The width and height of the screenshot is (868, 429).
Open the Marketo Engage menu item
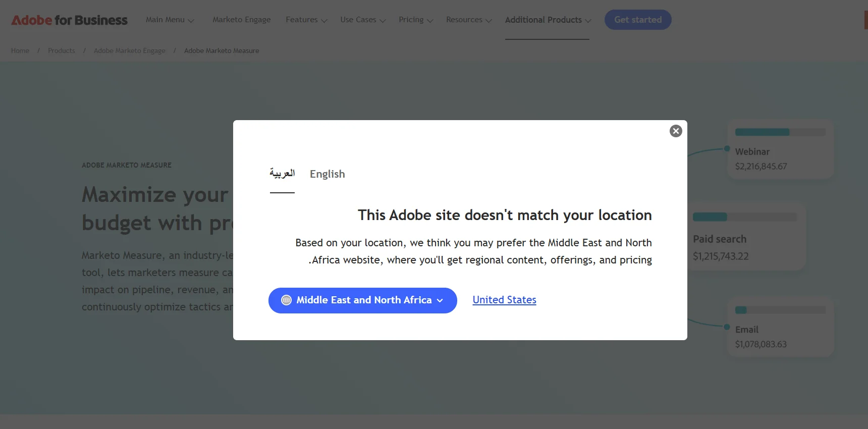pos(242,20)
